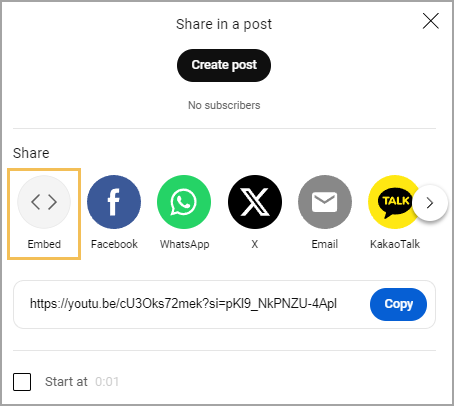Share by Email envelope icon
This screenshot has width=454, height=406.
coord(325,202)
